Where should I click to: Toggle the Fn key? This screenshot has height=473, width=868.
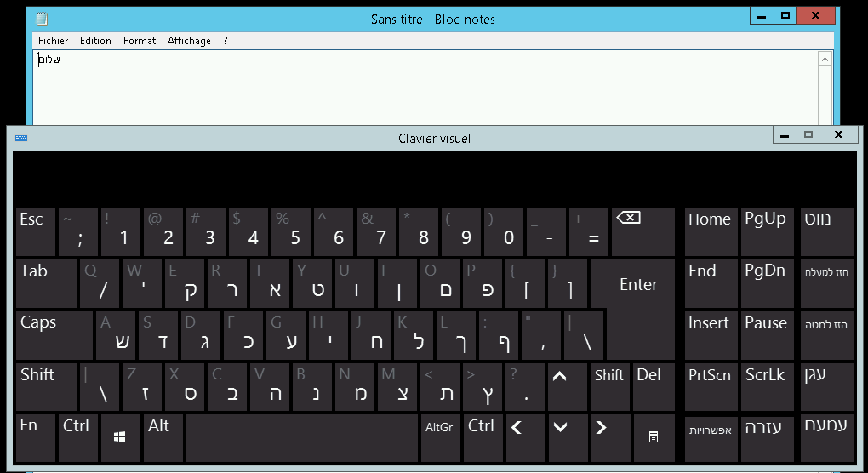(x=36, y=437)
